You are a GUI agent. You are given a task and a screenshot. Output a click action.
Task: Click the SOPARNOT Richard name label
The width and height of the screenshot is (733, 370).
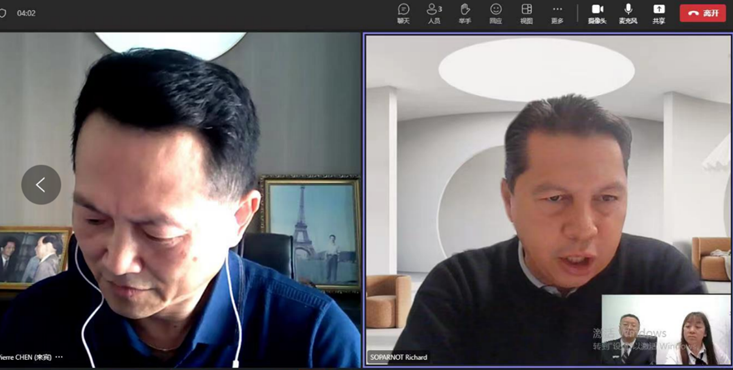tap(399, 357)
